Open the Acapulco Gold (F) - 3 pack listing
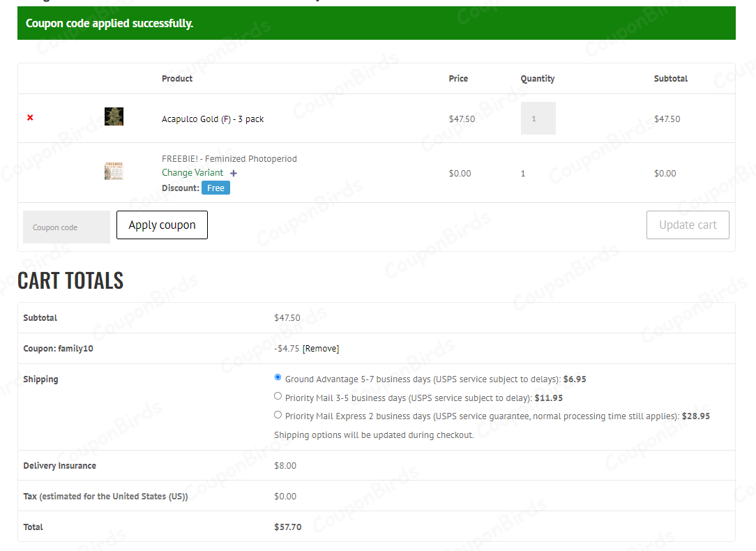 pos(212,119)
